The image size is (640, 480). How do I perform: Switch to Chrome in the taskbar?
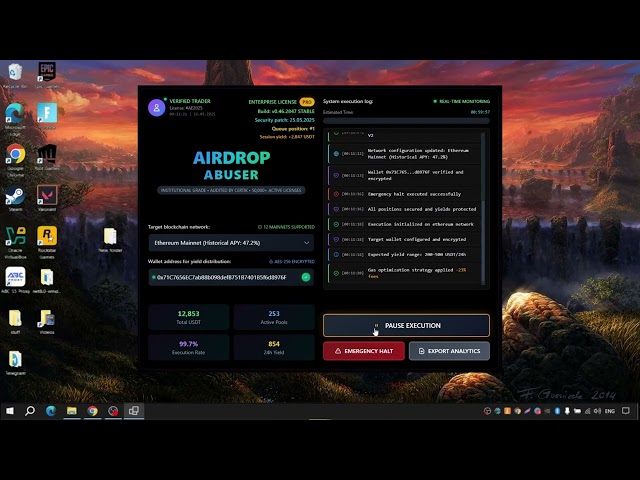pos(93,411)
